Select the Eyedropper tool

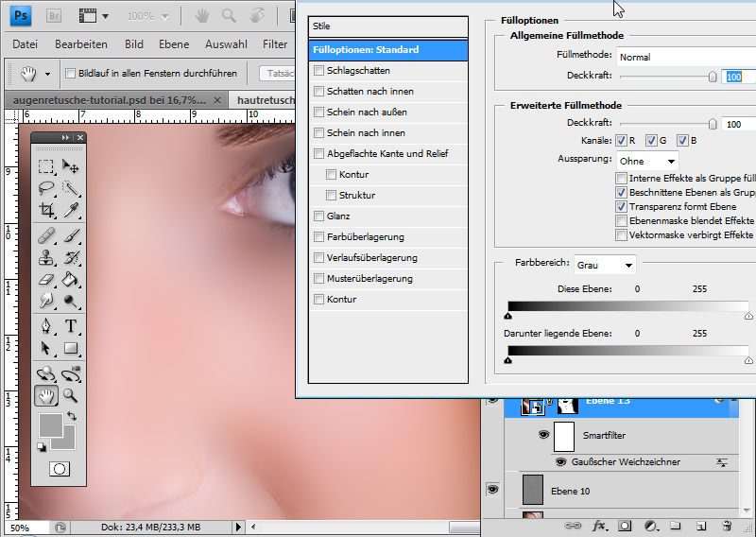[71, 210]
